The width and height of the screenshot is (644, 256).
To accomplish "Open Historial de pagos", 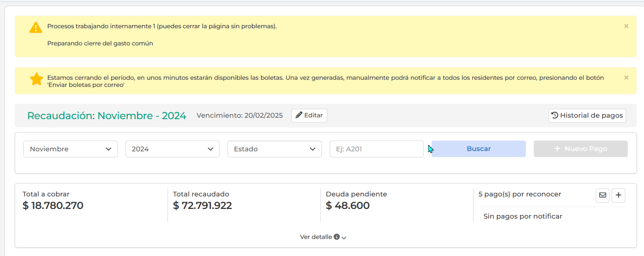I will click(587, 116).
